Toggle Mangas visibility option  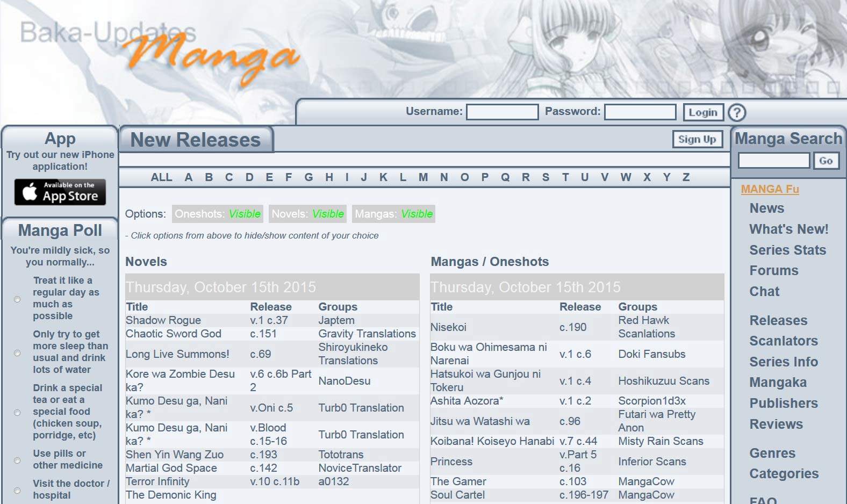pyautogui.click(x=393, y=214)
